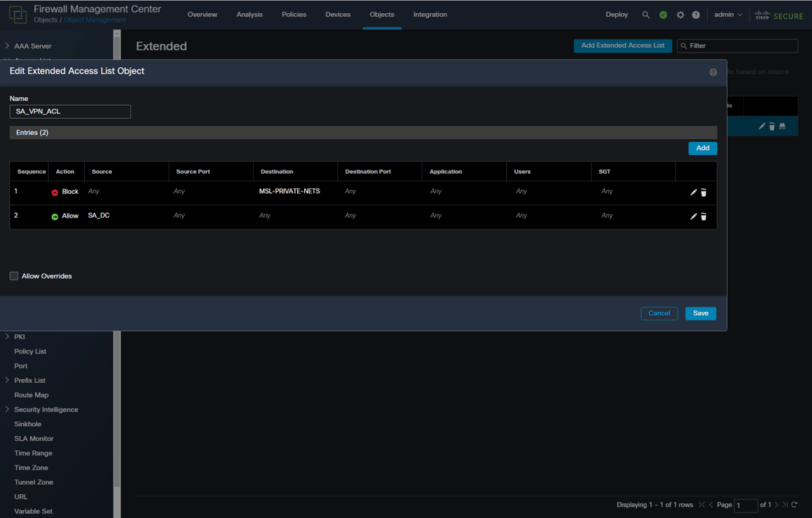This screenshot has width=812, height=518.
Task: Save the extended access list
Action: [701, 313]
